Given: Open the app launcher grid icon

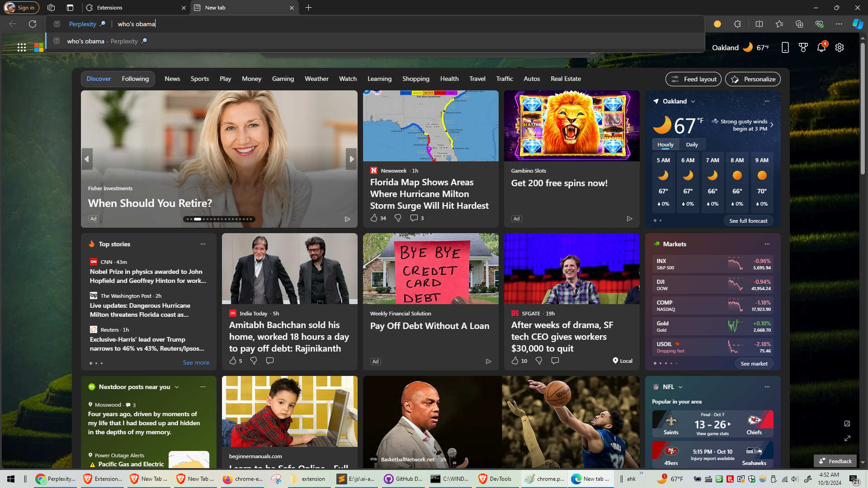Looking at the screenshot, I should [21, 47].
